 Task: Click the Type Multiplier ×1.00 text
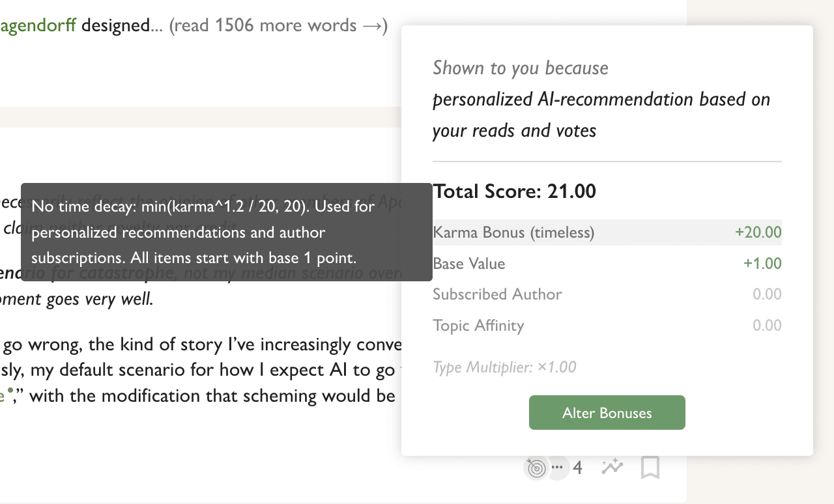(504, 367)
